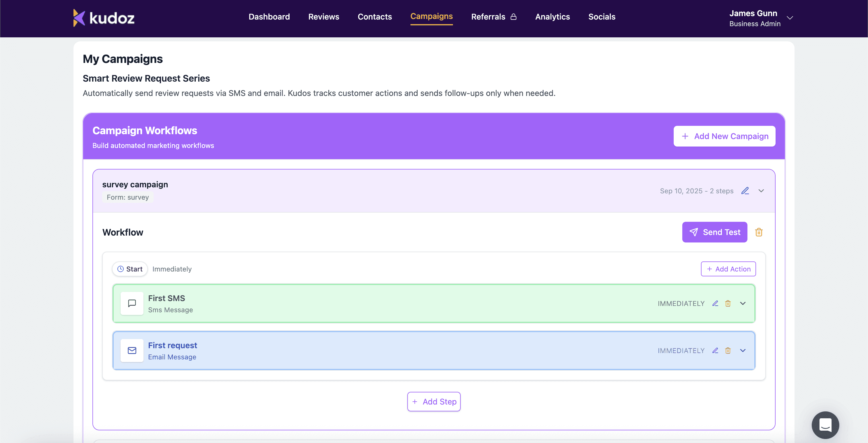
Task: Edit the First SMS step
Action: 715,303
